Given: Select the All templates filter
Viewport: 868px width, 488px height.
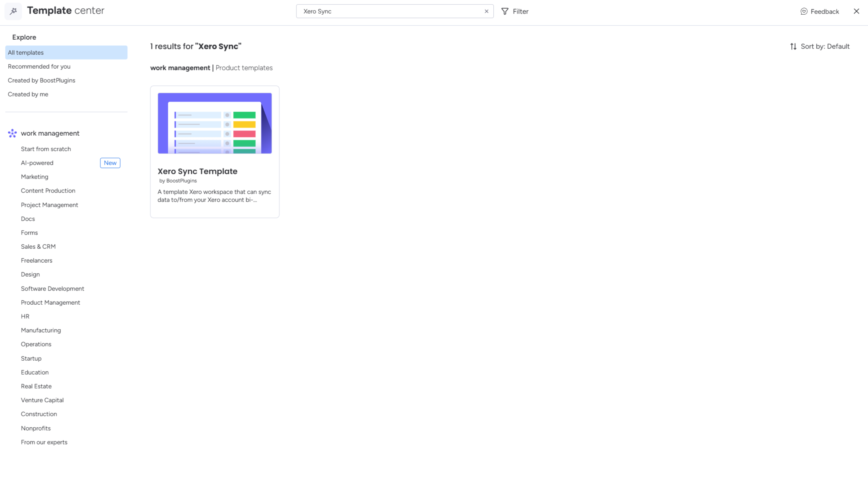Looking at the screenshot, I should 25,52.
